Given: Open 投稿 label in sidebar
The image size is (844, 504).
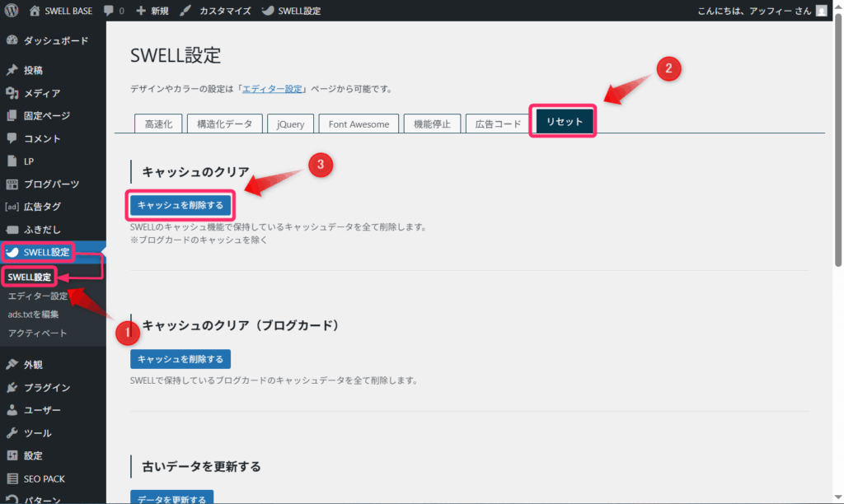Looking at the screenshot, I should pyautogui.click(x=33, y=71).
